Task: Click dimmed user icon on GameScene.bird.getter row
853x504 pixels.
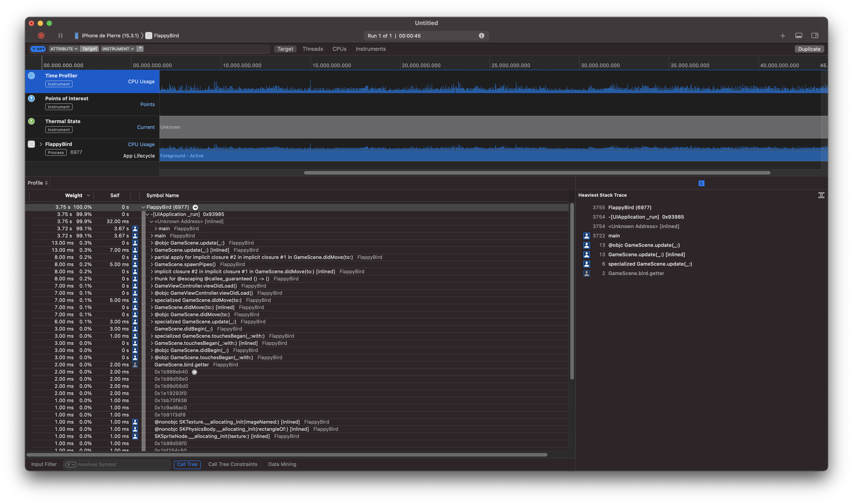Action: click(x=135, y=365)
